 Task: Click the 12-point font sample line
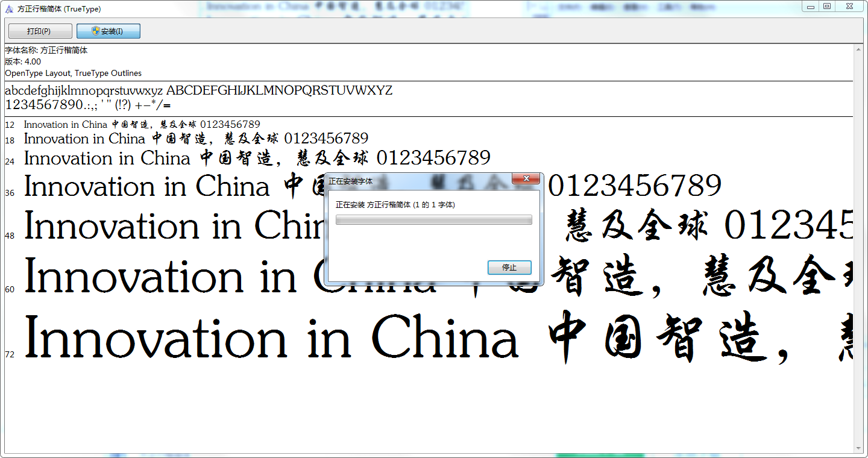click(142, 125)
